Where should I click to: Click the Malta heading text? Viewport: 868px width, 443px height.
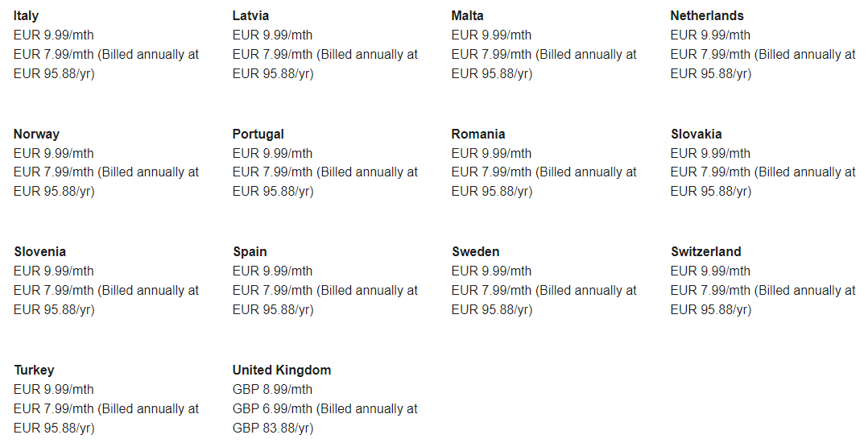click(467, 16)
